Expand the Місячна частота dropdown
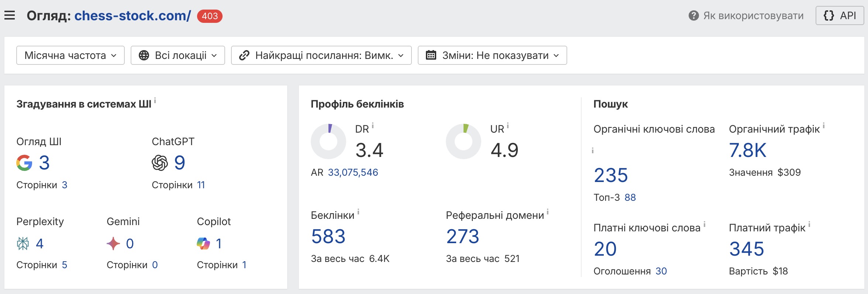The image size is (868, 294). (x=70, y=55)
